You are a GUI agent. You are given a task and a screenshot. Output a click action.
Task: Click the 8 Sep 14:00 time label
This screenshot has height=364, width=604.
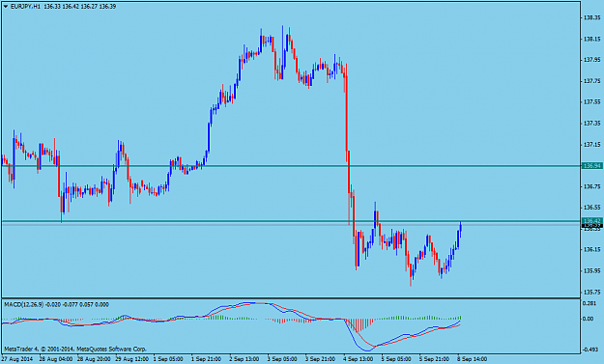473,359
